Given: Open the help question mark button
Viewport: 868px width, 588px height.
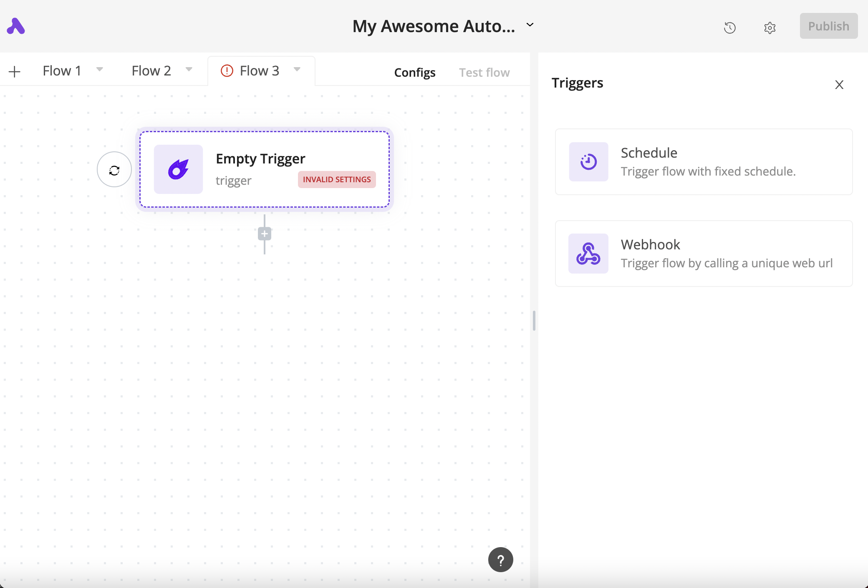Looking at the screenshot, I should (x=500, y=560).
